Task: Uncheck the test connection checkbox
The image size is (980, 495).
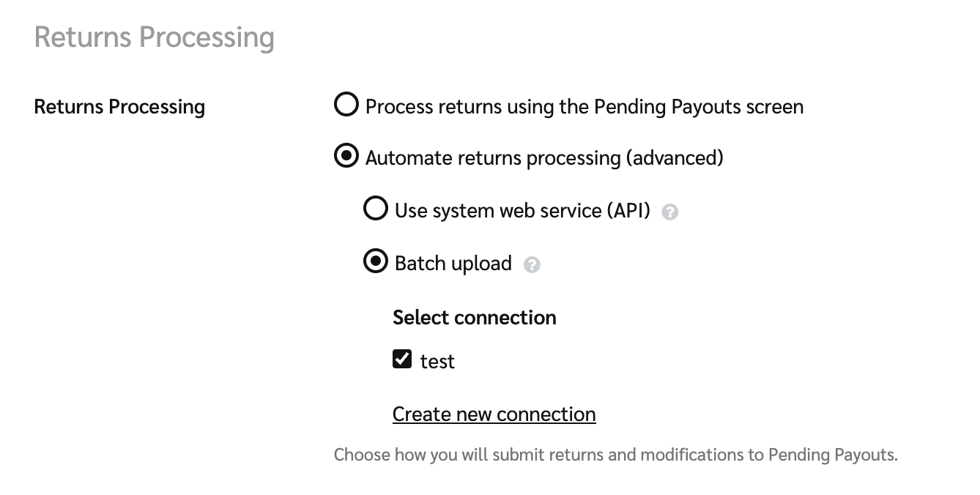Action: pyautogui.click(x=402, y=359)
